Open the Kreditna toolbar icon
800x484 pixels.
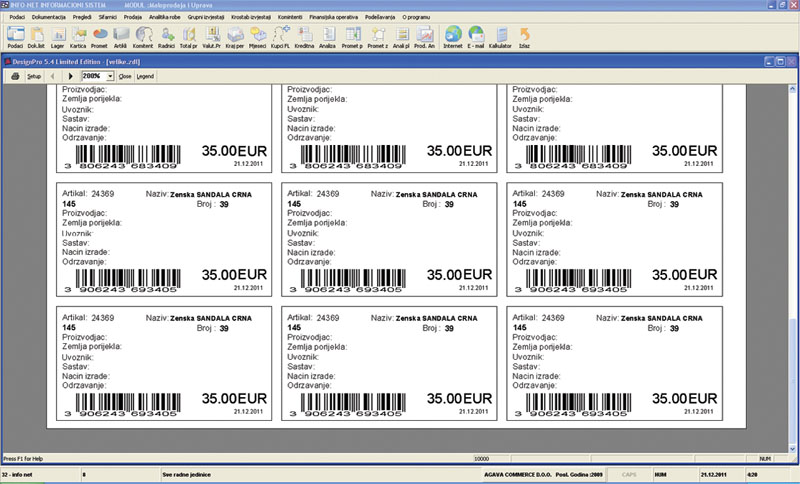coord(304,37)
